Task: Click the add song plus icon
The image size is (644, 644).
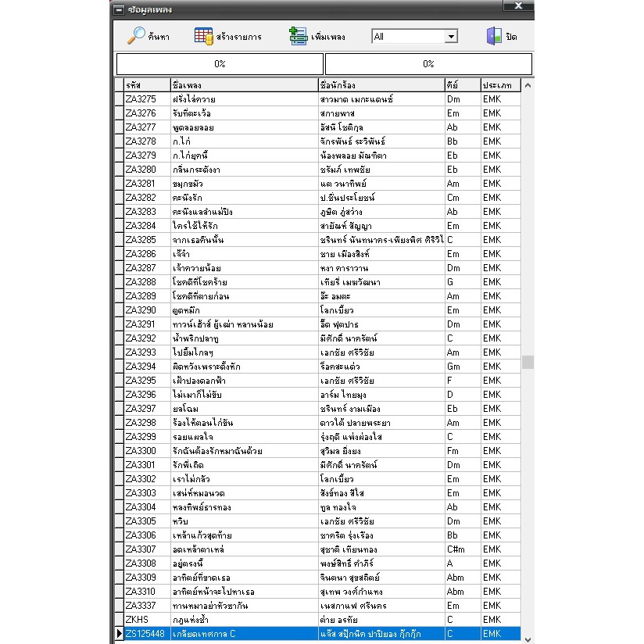Action: [x=298, y=36]
